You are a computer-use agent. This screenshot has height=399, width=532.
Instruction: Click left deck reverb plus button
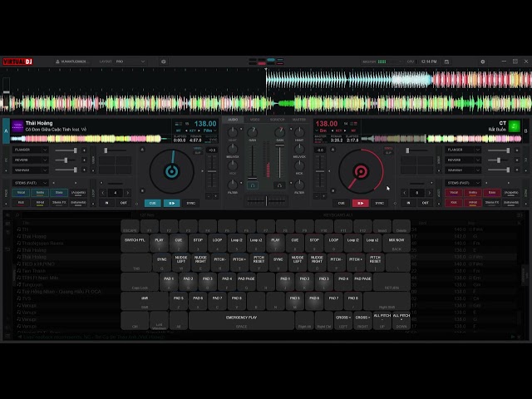(84, 160)
